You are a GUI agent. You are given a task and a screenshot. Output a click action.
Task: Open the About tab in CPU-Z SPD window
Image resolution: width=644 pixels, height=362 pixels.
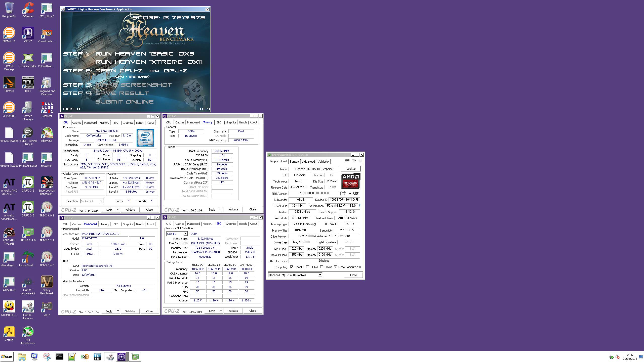point(253,224)
